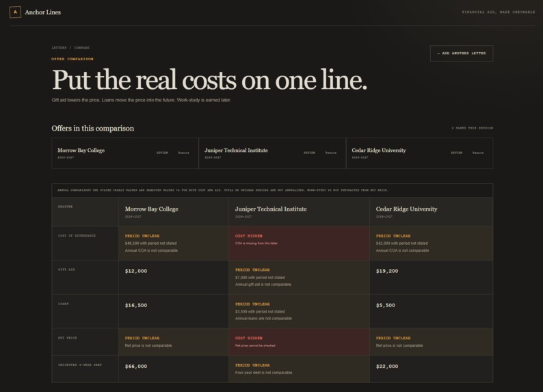Viewport: 543px width, 392px height.
Task: Click the 'Gift aid lowers the price' subtitle text
Action: click(x=141, y=100)
